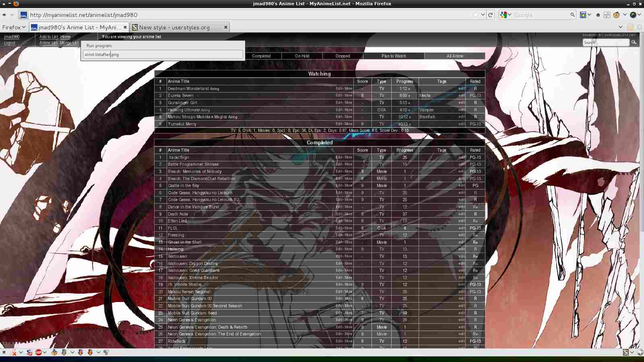Open the Elfen Lied title link
Viewport: 644px width, 362px height.
177,221
